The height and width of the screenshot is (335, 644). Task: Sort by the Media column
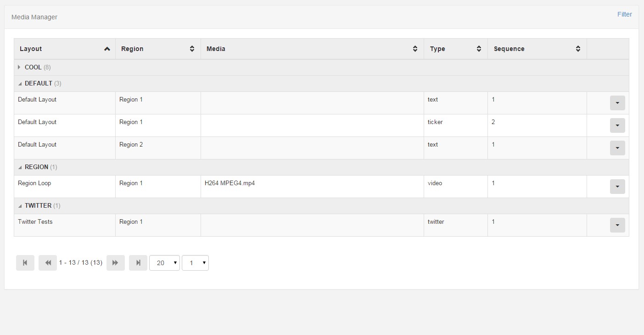[415, 49]
